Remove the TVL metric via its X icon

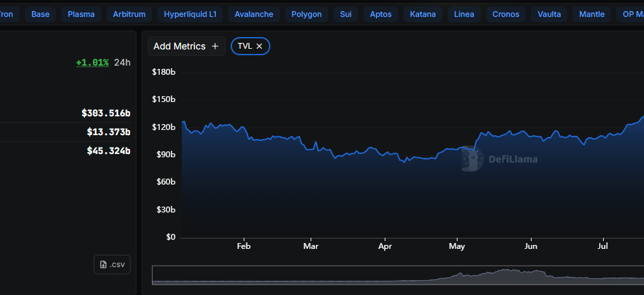(259, 46)
